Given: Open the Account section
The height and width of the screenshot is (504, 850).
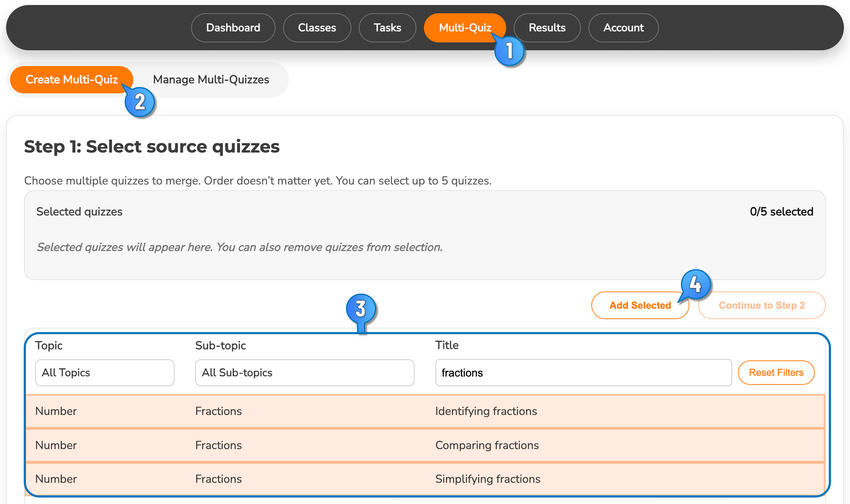Looking at the screenshot, I should tap(623, 28).
